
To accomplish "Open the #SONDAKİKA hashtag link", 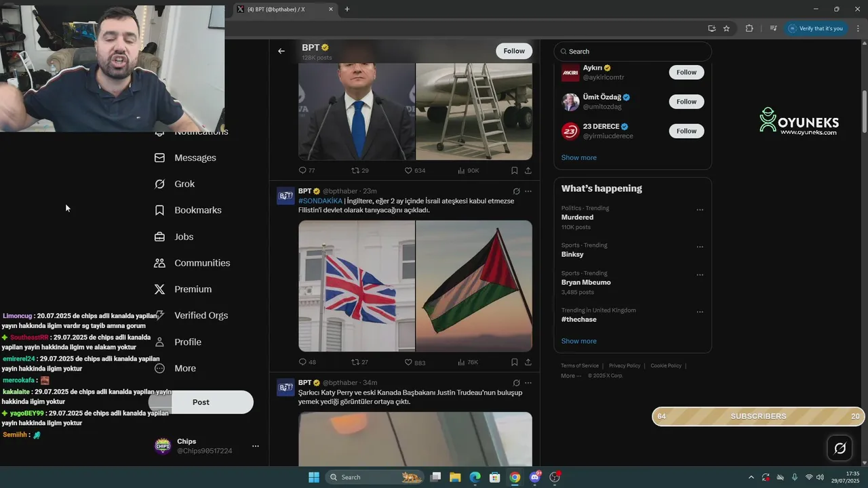I will coord(320,201).
